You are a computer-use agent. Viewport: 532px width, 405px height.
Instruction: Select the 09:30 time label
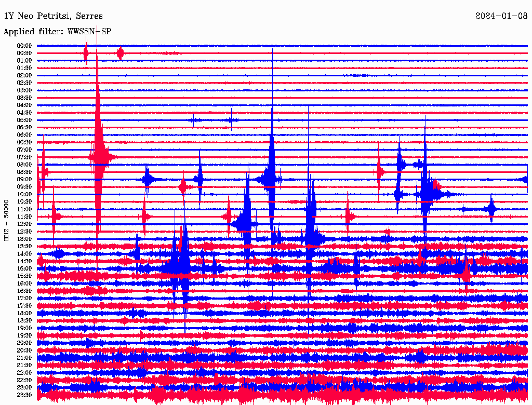(x=24, y=187)
